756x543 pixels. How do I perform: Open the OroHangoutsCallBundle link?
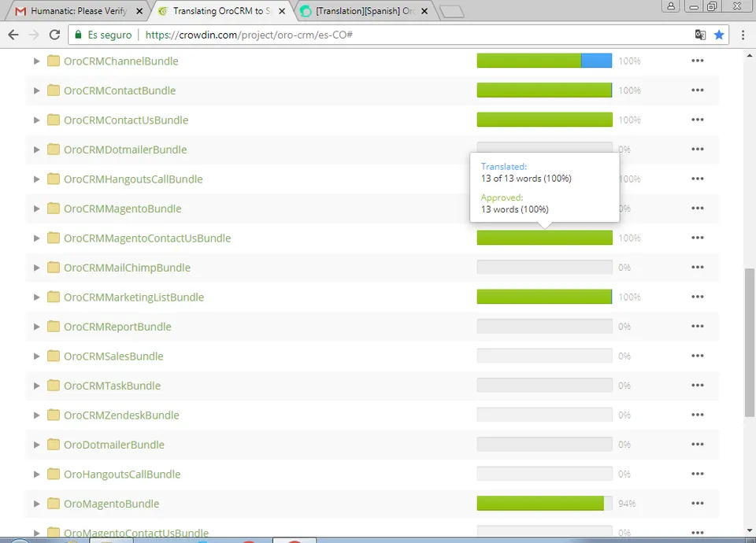click(x=122, y=475)
